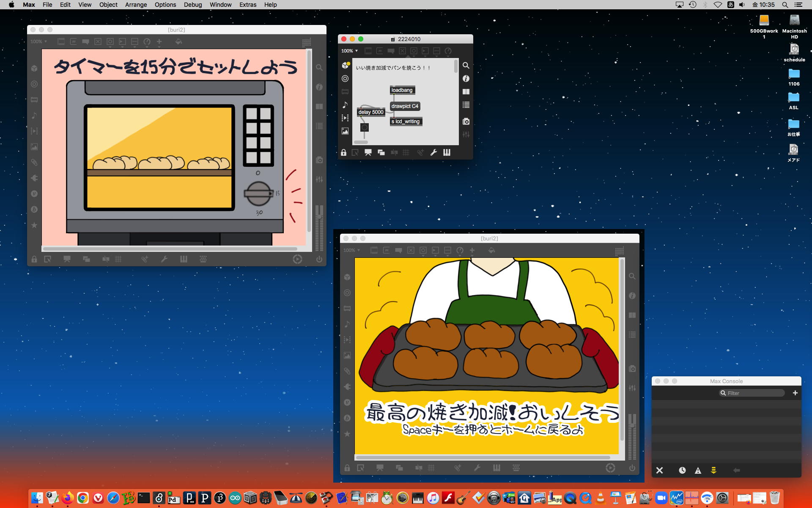Open the Objects browser package icon
The height and width of the screenshot is (508, 812).
345,65
